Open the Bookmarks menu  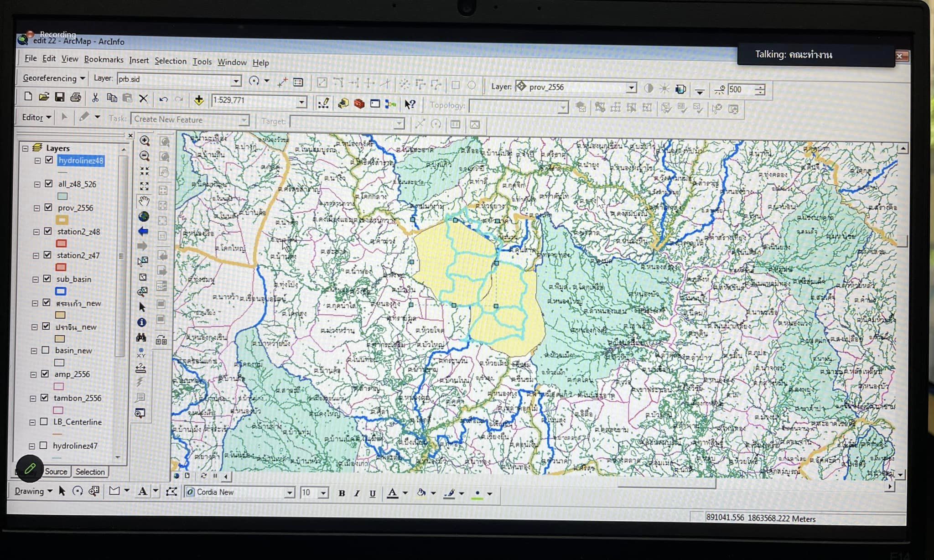pyautogui.click(x=104, y=60)
